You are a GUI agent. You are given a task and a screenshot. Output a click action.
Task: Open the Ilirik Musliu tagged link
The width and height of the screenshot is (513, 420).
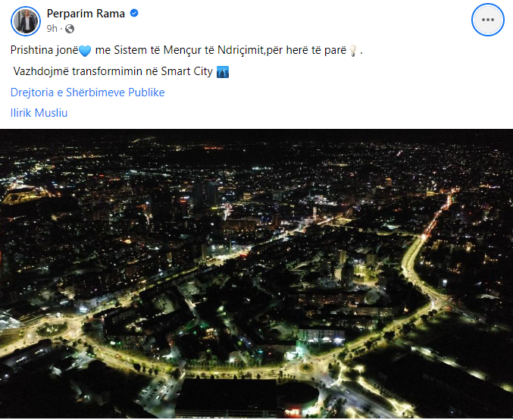39,113
